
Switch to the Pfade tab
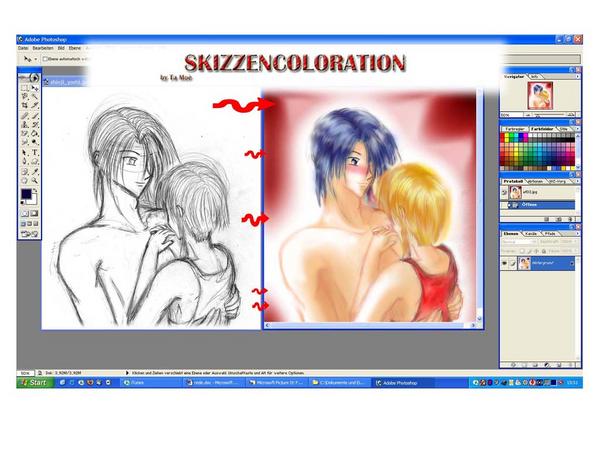[x=550, y=233]
